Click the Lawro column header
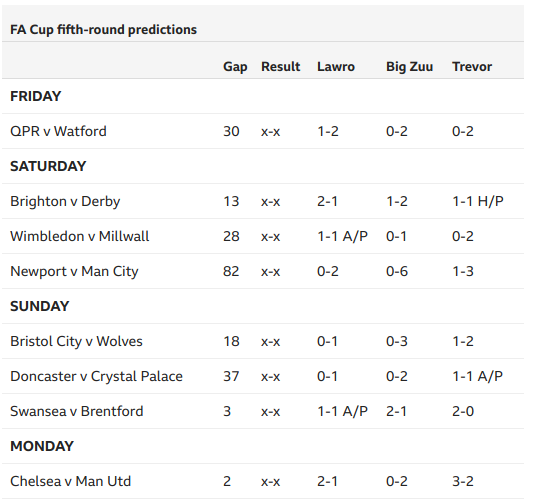537x504 pixels. coord(336,66)
